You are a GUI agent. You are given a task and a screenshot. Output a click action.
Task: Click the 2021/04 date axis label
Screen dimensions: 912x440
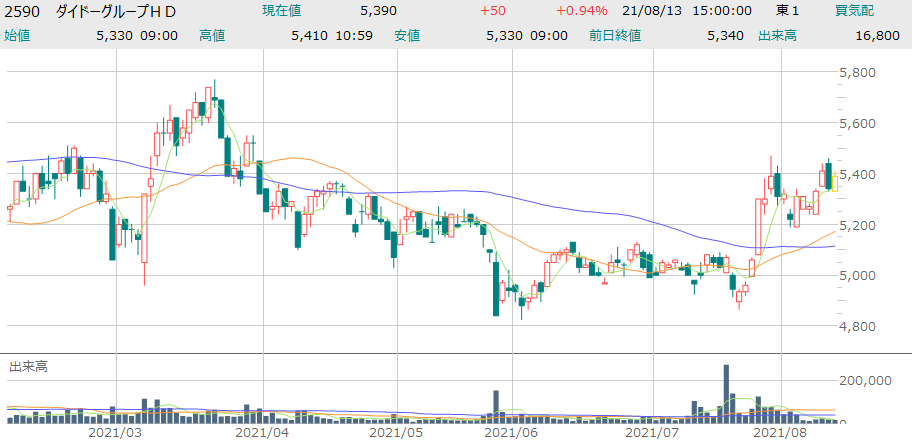coord(262,432)
